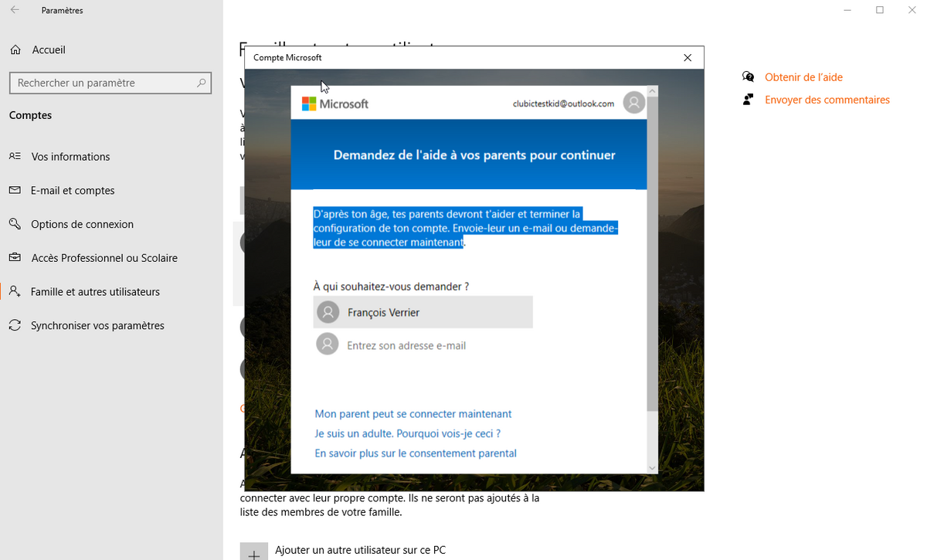Click the highlighted D'après ton âge paragraph
The height and width of the screenshot is (560, 927).
[x=466, y=228]
